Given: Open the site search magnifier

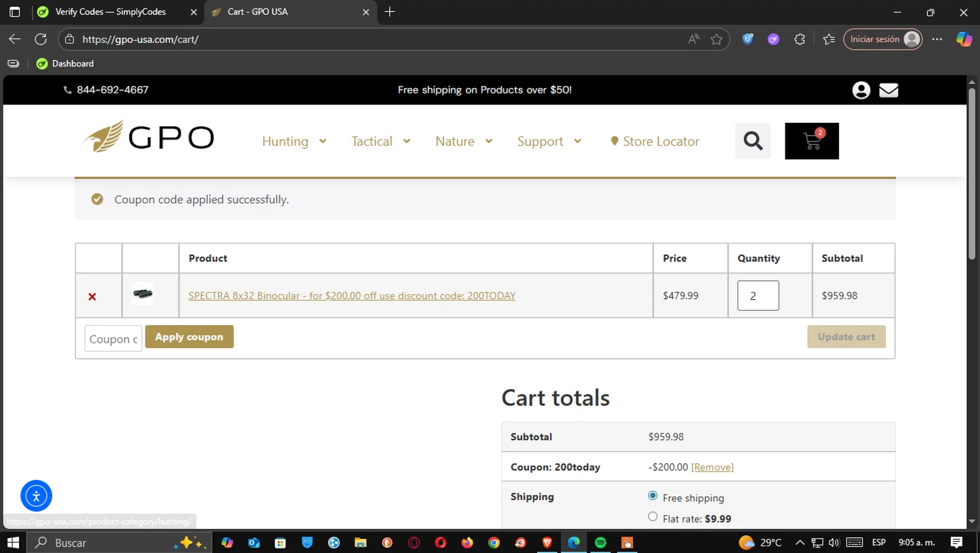Looking at the screenshot, I should [x=753, y=141].
